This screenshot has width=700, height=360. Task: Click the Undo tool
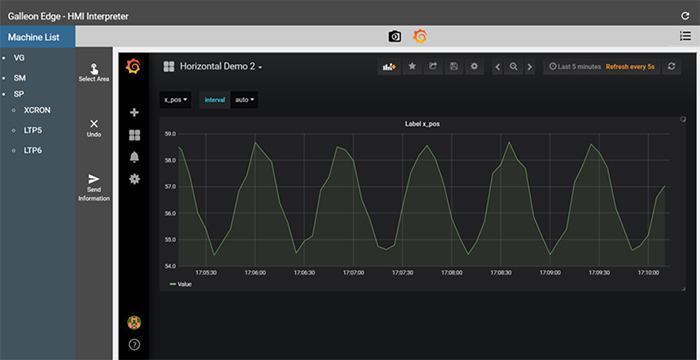coord(94,128)
